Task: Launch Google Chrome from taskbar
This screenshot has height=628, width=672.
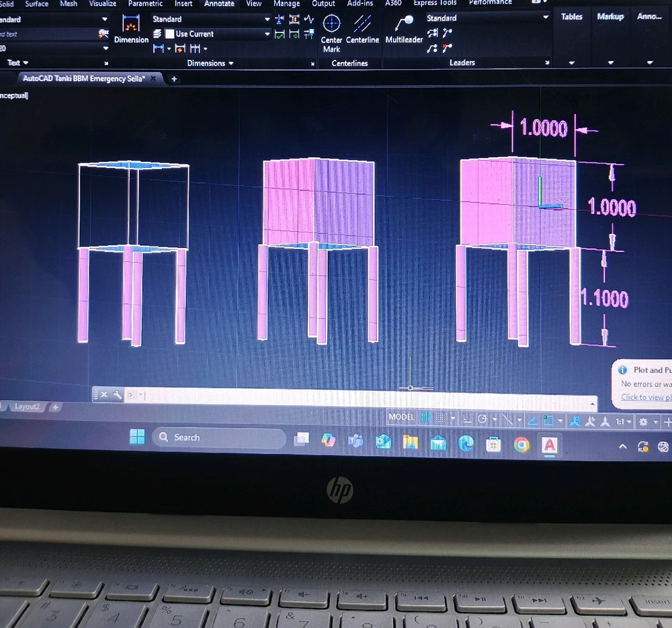Action: pyautogui.click(x=521, y=444)
